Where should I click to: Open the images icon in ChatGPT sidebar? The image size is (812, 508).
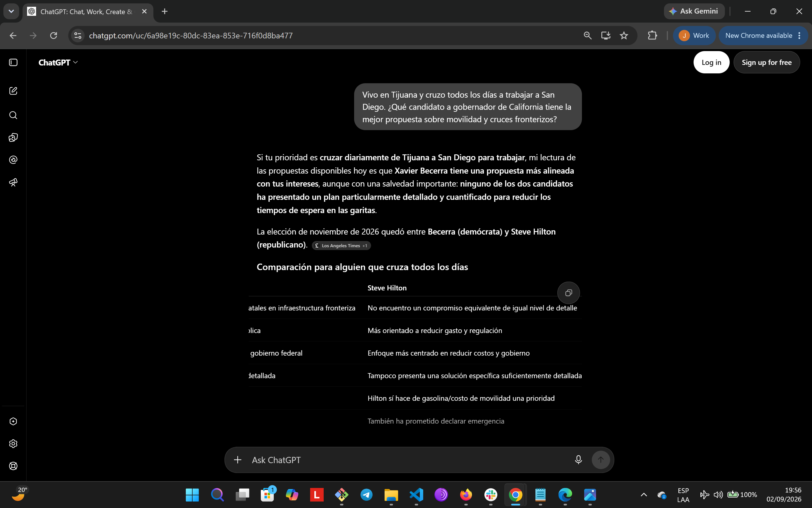13,137
